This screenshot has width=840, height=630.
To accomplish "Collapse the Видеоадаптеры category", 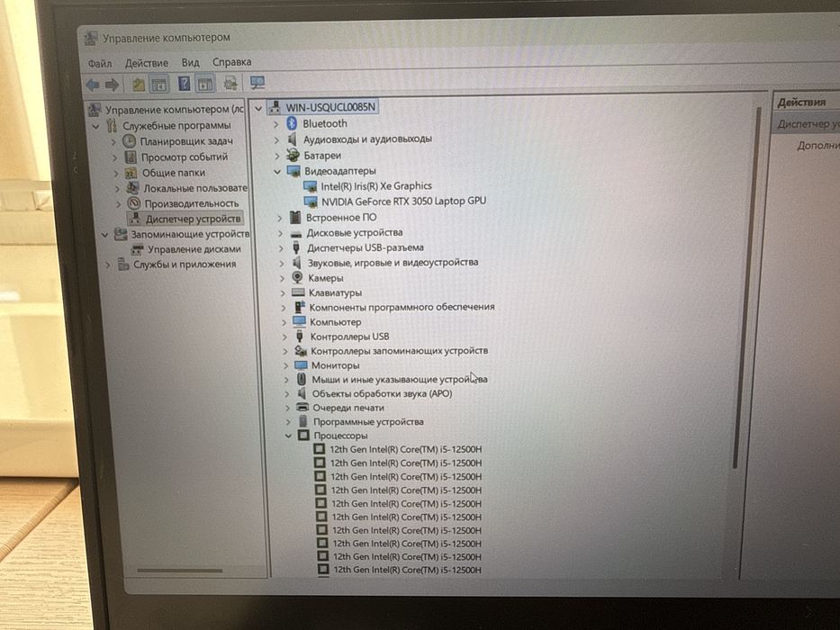I will pyautogui.click(x=277, y=171).
